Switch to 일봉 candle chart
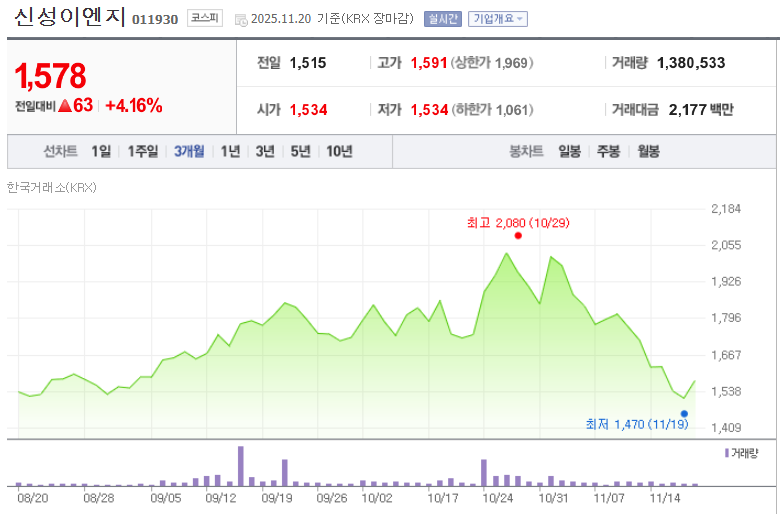The image size is (780, 514). click(x=570, y=151)
